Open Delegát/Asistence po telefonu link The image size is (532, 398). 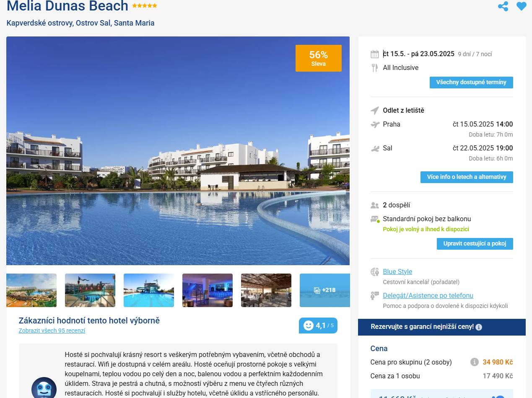coord(428,295)
